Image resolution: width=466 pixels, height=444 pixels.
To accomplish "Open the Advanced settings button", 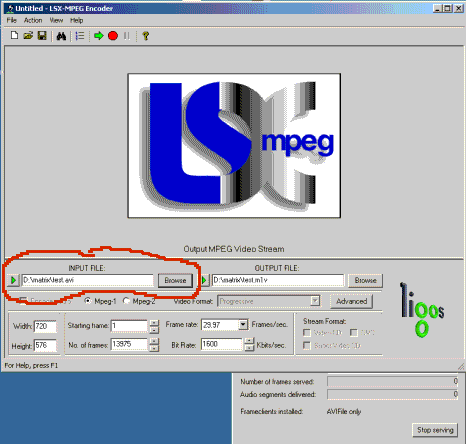I will [351, 301].
